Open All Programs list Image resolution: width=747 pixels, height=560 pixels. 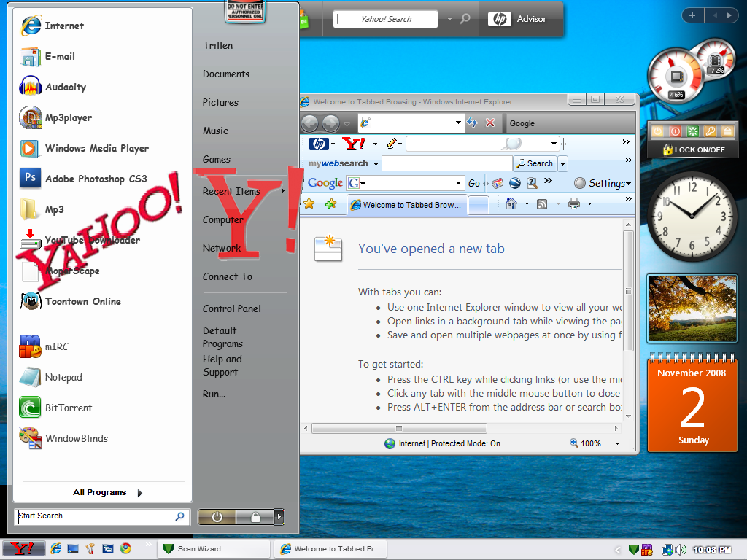(x=107, y=492)
